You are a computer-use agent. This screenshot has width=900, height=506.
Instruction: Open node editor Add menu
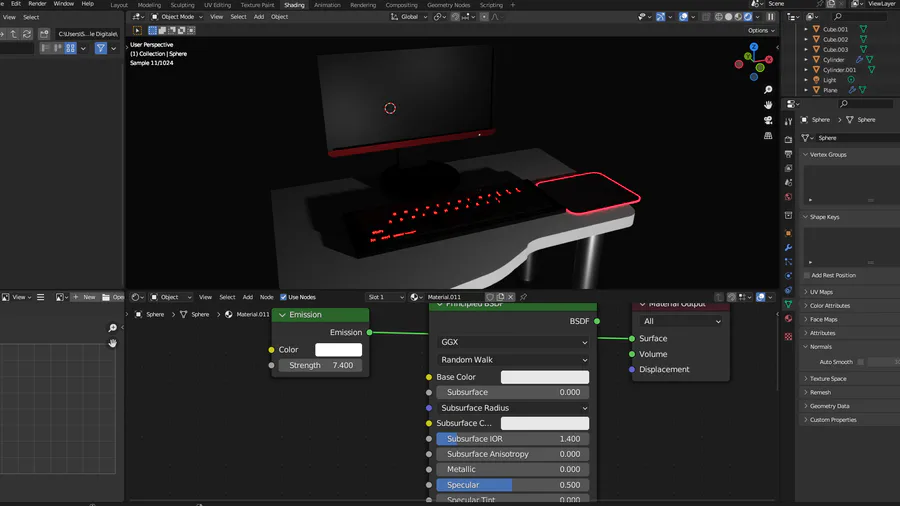click(247, 297)
